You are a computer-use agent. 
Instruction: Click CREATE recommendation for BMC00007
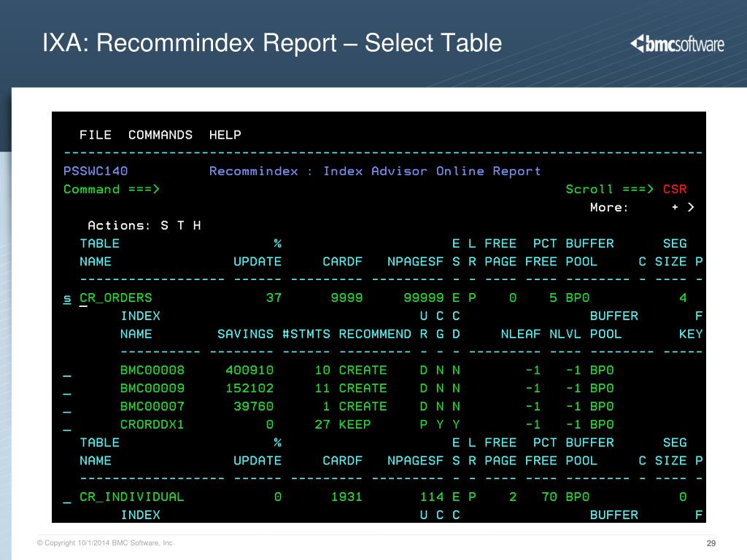[363, 406]
